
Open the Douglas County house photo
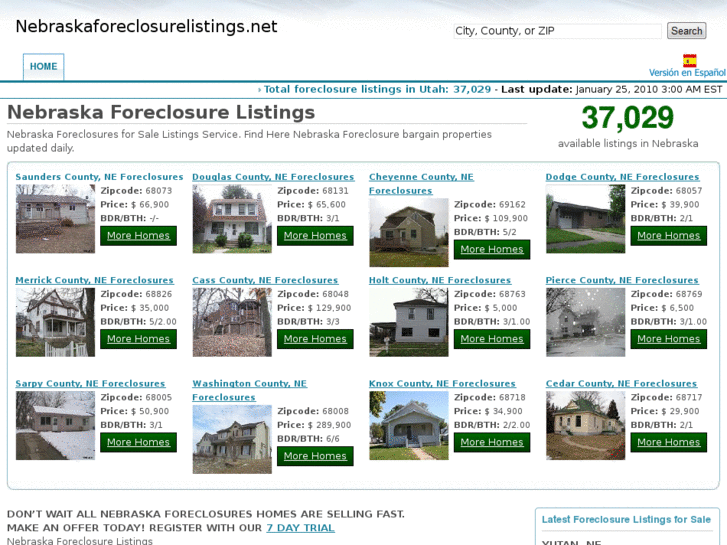click(x=232, y=218)
